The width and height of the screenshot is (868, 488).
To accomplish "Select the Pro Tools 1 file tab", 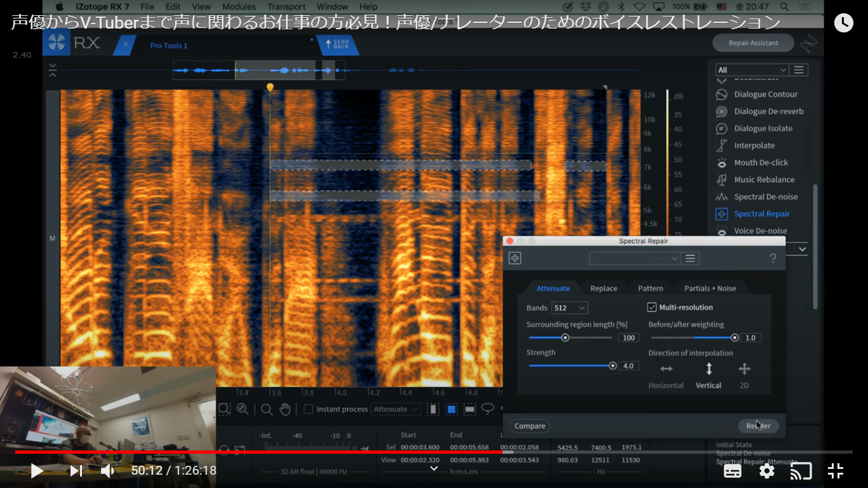I will coord(168,46).
